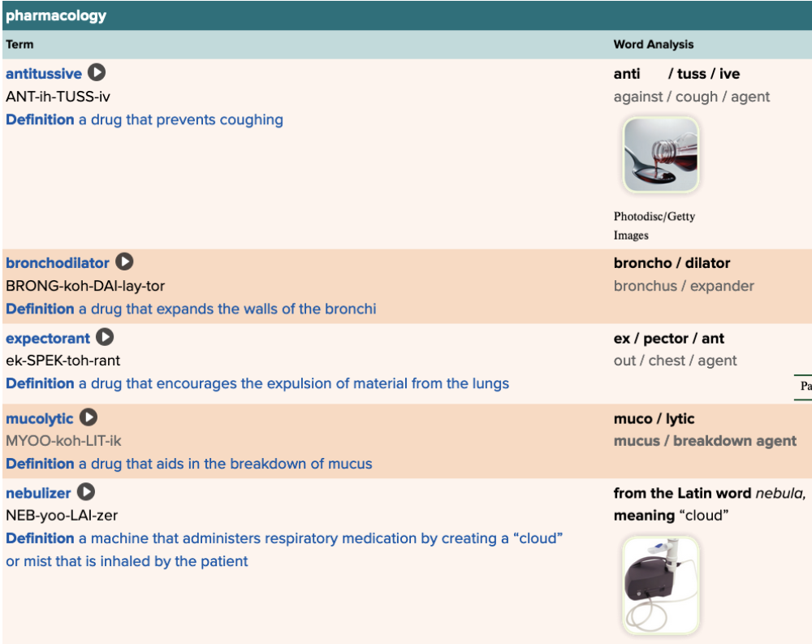
Task: Click the expectorant Definition label
Action: [40, 383]
